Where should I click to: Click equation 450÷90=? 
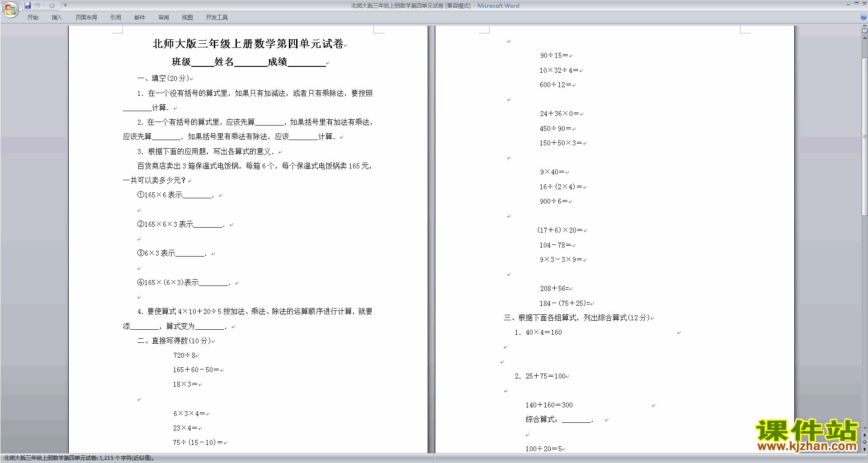pos(555,129)
